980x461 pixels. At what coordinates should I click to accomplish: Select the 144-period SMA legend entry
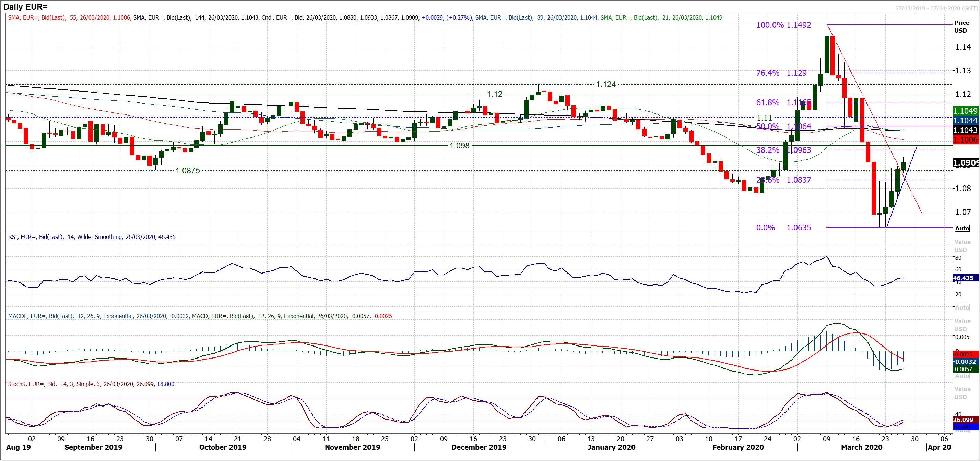click(x=196, y=17)
